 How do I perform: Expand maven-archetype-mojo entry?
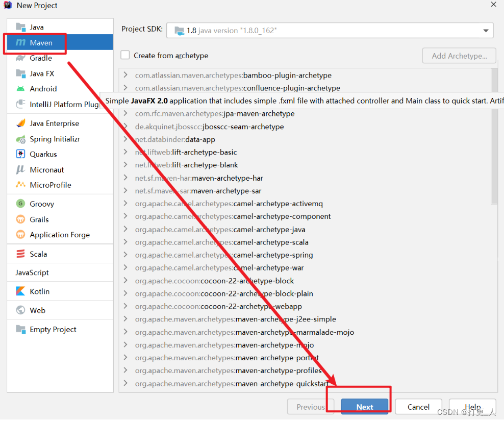(125, 345)
